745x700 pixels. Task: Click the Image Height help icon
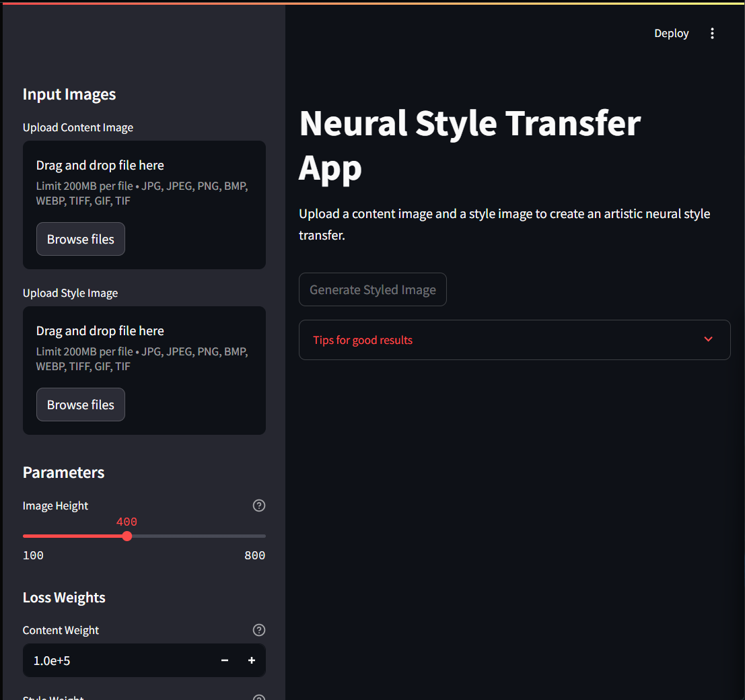(x=258, y=505)
